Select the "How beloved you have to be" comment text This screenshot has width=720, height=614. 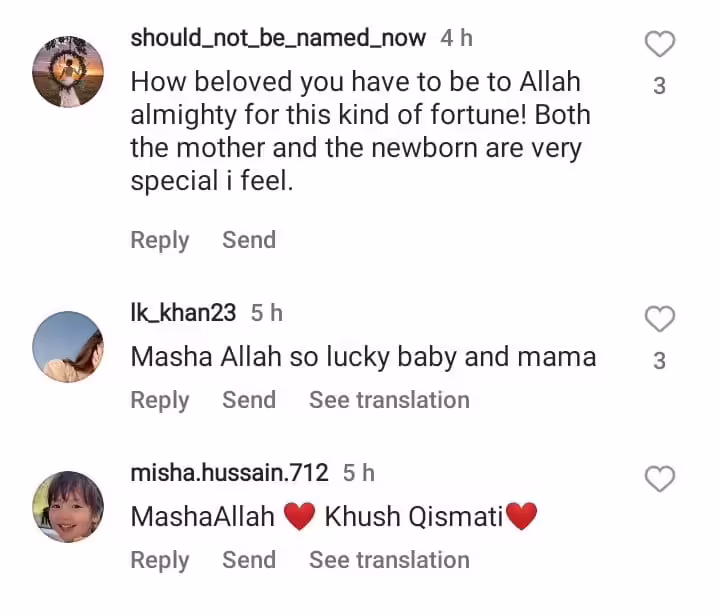point(360,132)
